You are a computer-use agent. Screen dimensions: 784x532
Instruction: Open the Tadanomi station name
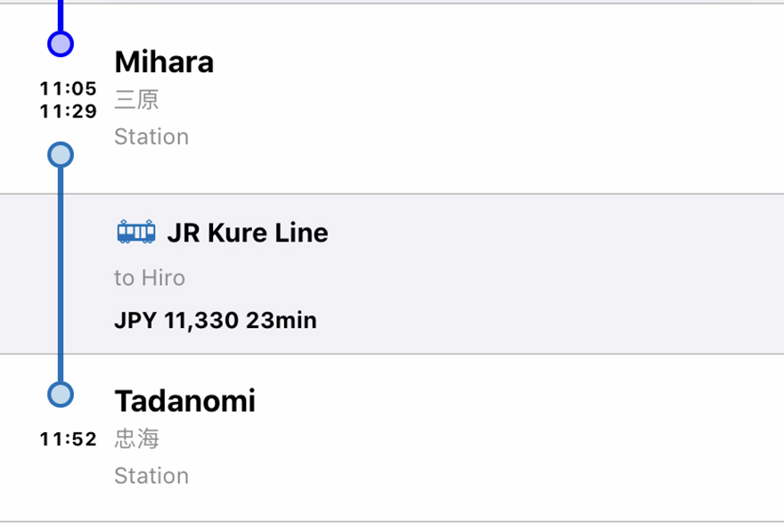pyautogui.click(x=184, y=401)
